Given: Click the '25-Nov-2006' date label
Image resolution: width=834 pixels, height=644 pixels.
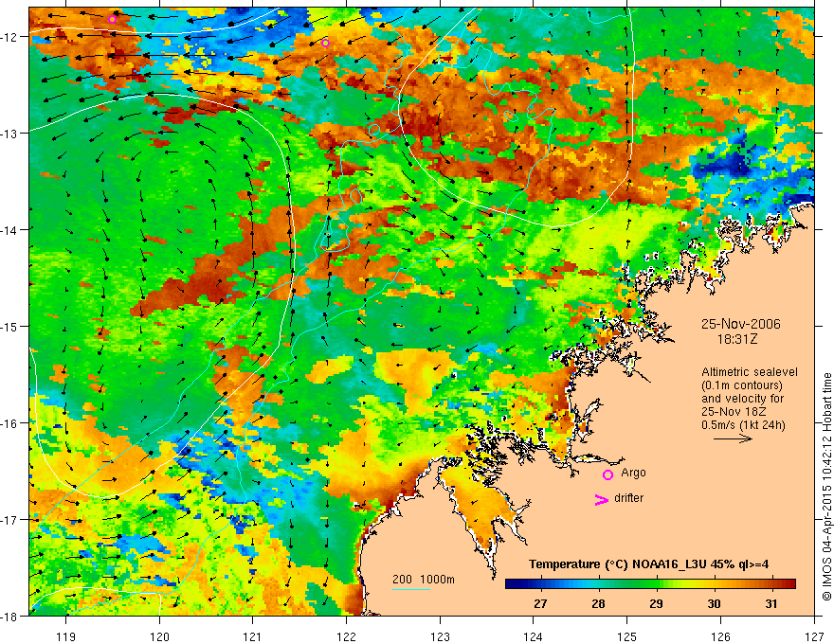Looking at the screenshot, I should 740,324.
